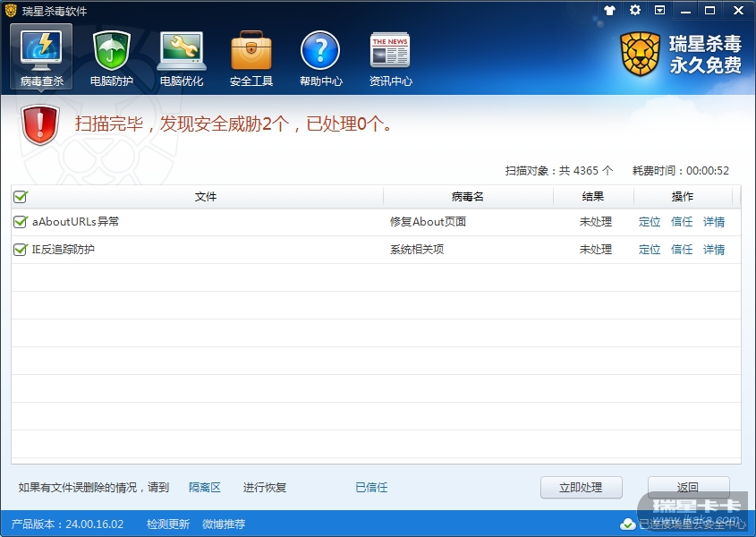Click 微博推荐 in status bar
This screenshot has height=537, width=756.
tap(224, 524)
